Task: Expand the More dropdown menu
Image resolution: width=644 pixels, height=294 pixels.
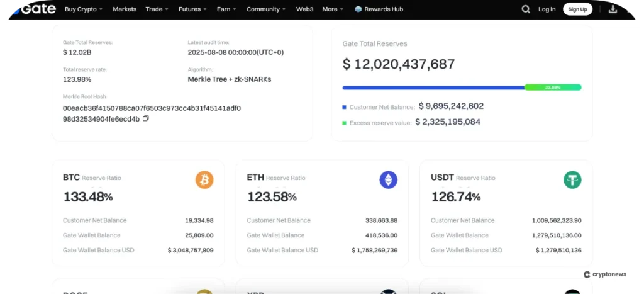Action: click(x=333, y=9)
